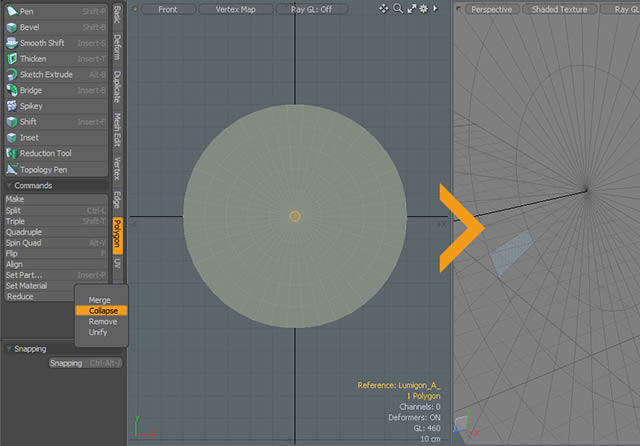Activate the Thicken tool icon

[x=12, y=59]
